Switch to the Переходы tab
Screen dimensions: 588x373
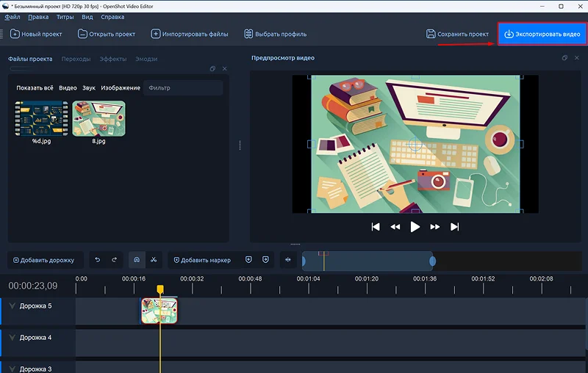[76, 59]
